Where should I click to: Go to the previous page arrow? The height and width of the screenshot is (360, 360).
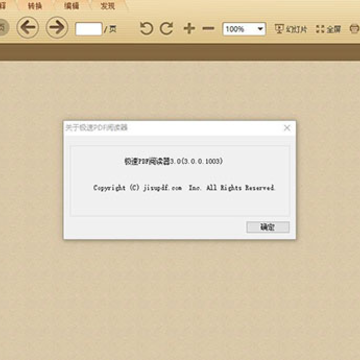pyautogui.click(x=28, y=27)
